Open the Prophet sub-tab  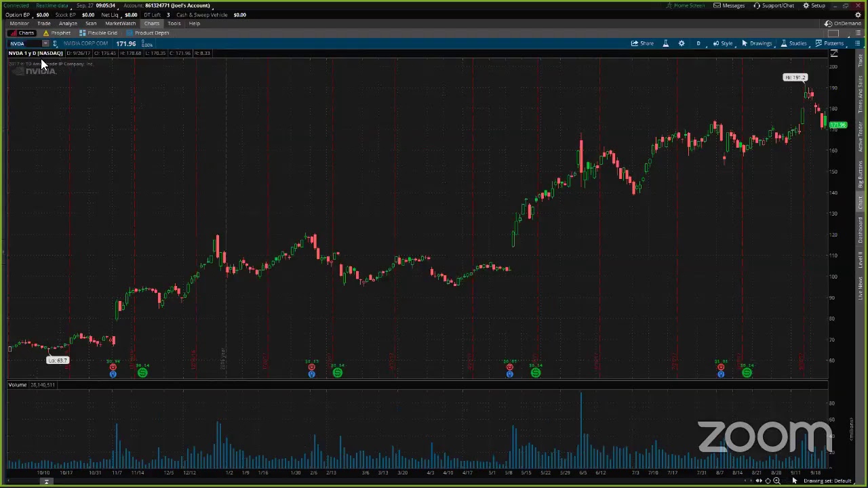[x=57, y=33]
